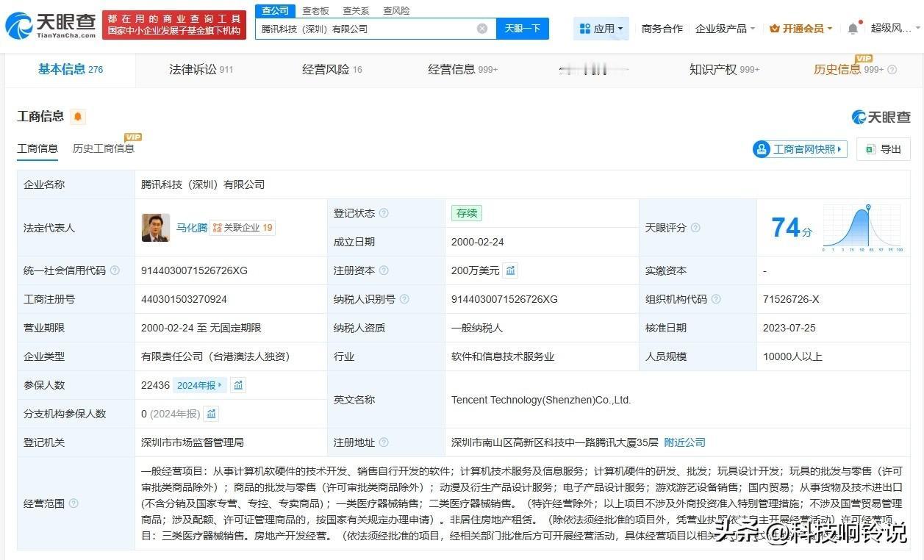The image size is (924, 560).
Task: Switch to the 知识产权 tab
Action: click(x=724, y=70)
